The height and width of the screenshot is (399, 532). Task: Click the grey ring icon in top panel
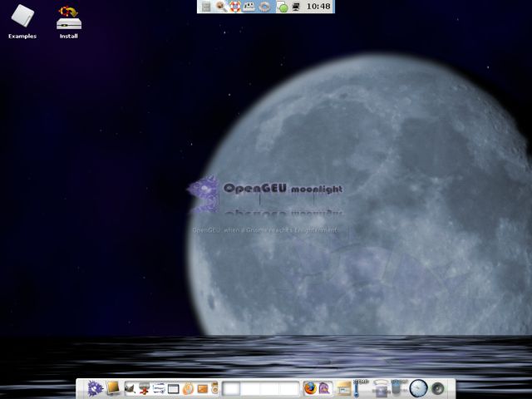tap(265, 7)
